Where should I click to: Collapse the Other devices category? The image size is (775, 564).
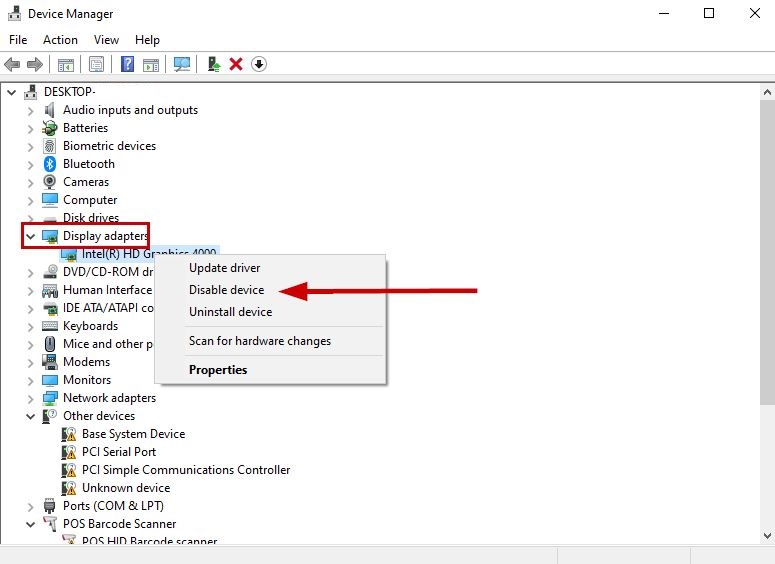click(x=30, y=416)
